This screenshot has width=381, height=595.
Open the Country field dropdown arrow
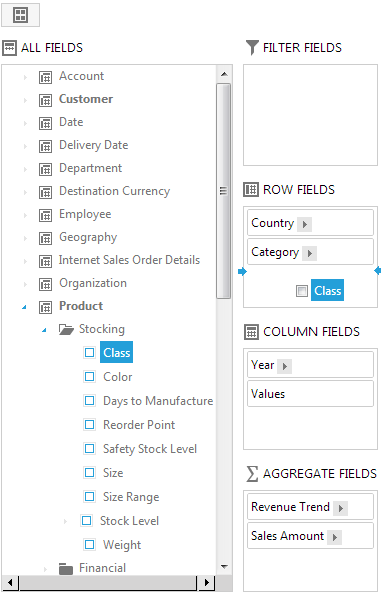[x=304, y=224]
